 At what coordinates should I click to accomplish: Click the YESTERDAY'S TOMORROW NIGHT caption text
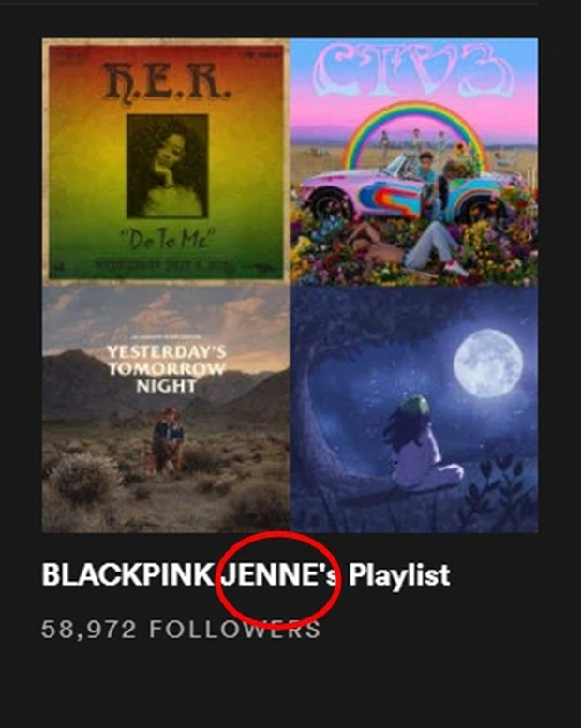167,368
